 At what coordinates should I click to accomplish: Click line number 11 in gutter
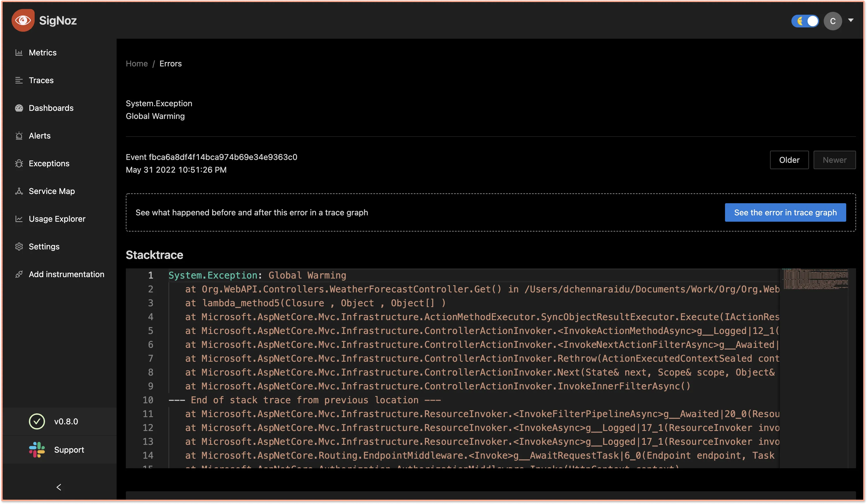tap(148, 414)
